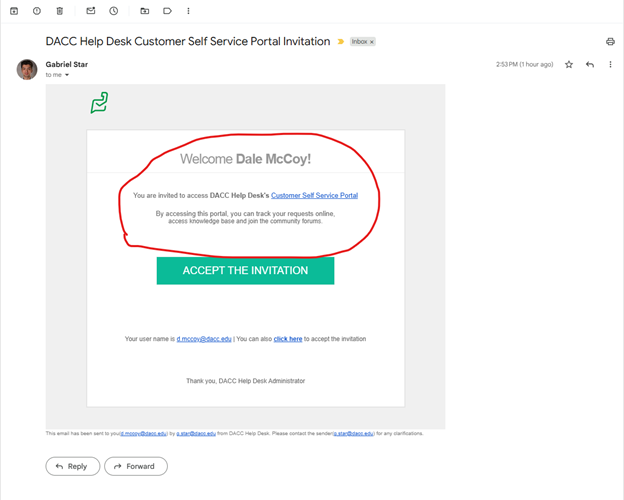Follow the 'click here' link to accept
This screenshot has width=624, height=500.
click(x=288, y=339)
